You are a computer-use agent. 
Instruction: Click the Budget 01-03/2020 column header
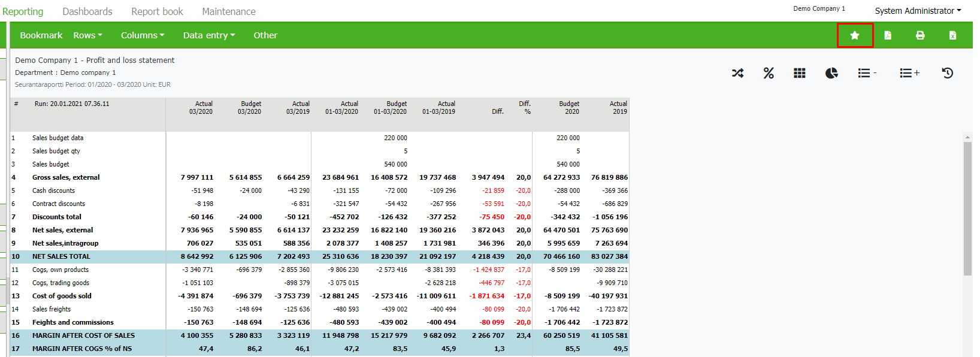[390, 108]
